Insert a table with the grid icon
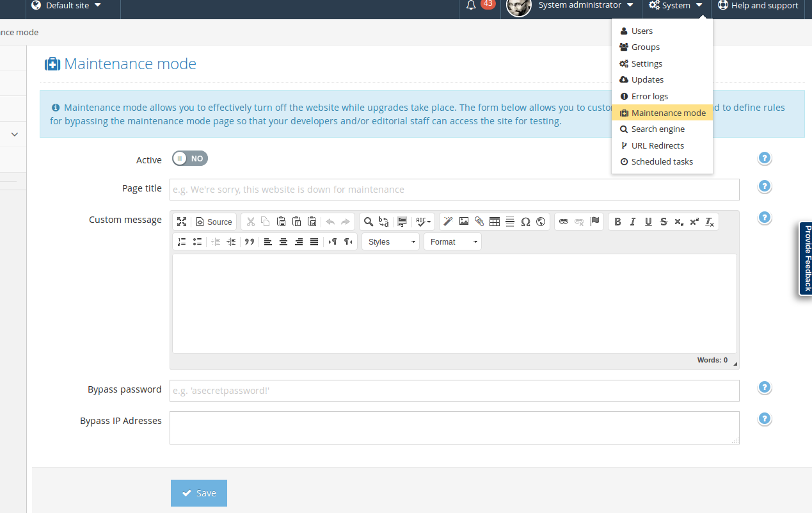The image size is (812, 513). (495, 222)
